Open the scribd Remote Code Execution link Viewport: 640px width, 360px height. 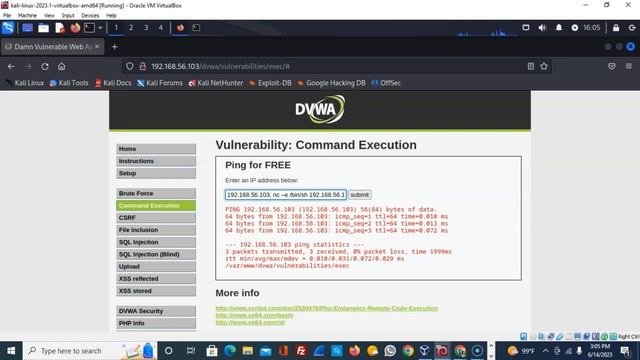pyautogui.click(x=327, y=308)
